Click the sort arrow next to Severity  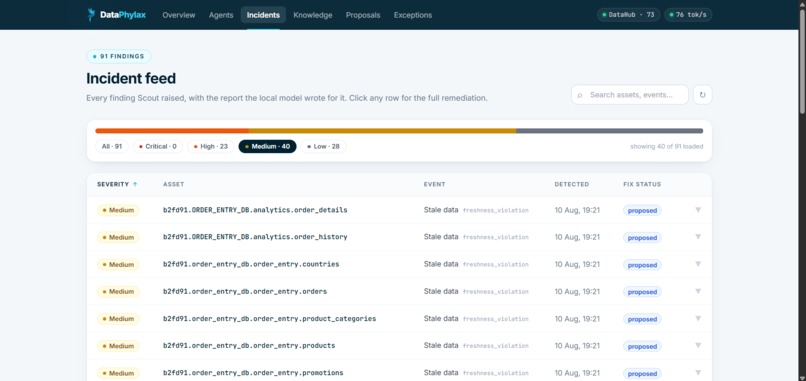(135, 184)
